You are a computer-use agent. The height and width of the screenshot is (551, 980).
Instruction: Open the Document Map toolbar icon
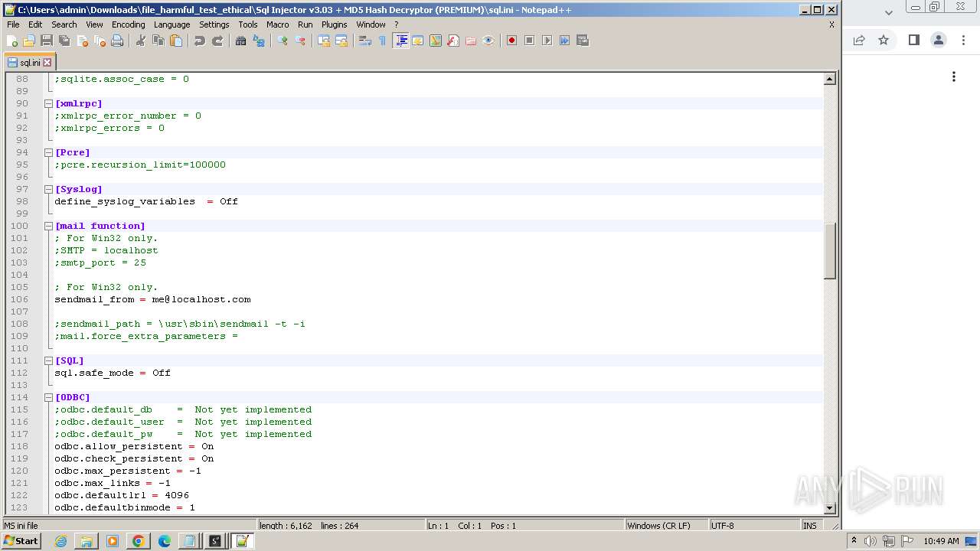click(x=436, y=41)
